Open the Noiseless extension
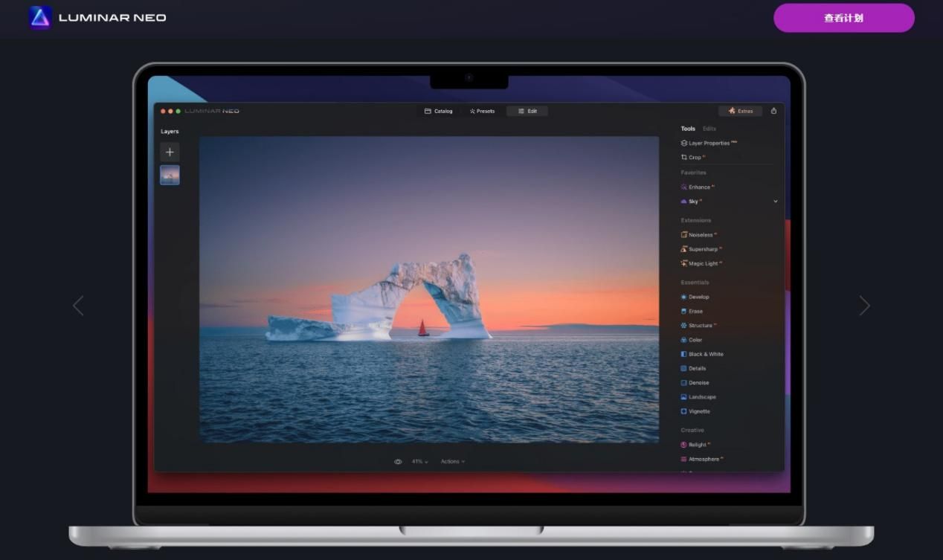The height and width of the screenshot is (560, 943). 699,234
